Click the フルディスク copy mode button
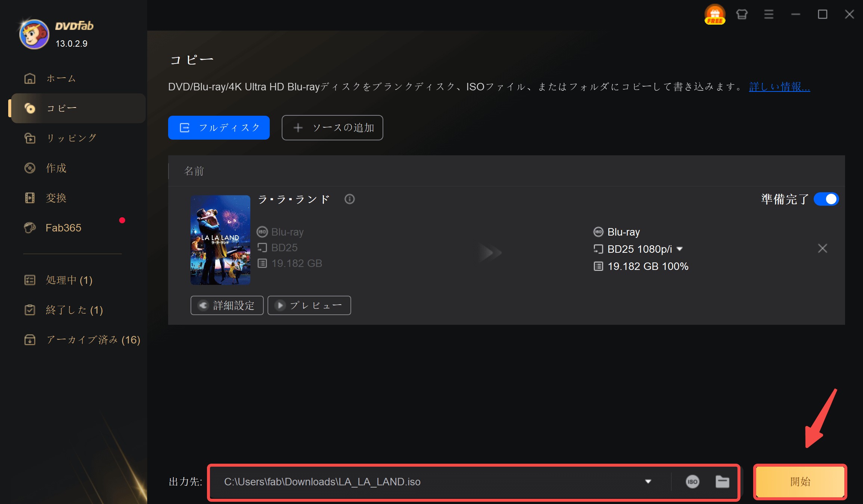This screenshot has height=504, width=863. (x=219, y=128)
